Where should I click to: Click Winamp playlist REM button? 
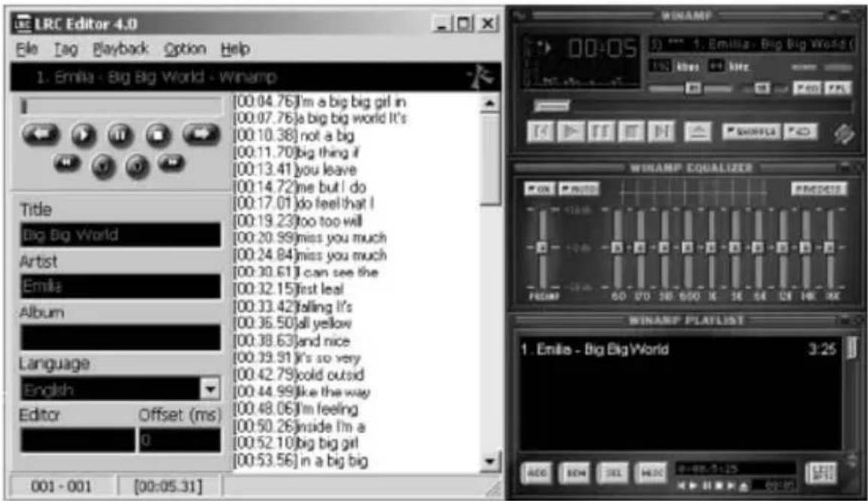pyautogui.click(x=576, y=473)
